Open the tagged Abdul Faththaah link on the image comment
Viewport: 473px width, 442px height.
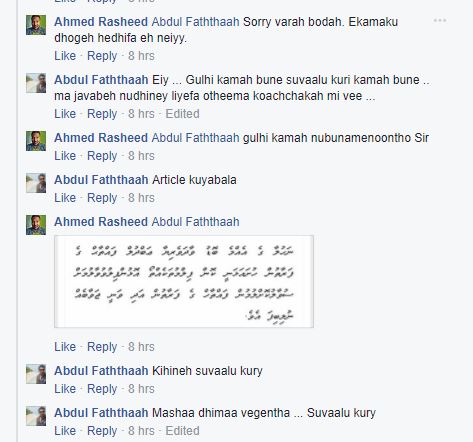pyautogui.click(x=195, y=222)
